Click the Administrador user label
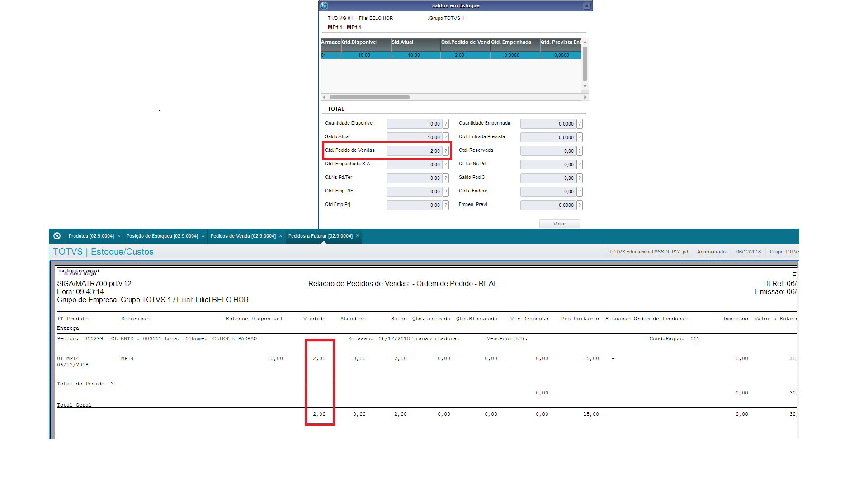868x488 pixels. tap(712, 252)
